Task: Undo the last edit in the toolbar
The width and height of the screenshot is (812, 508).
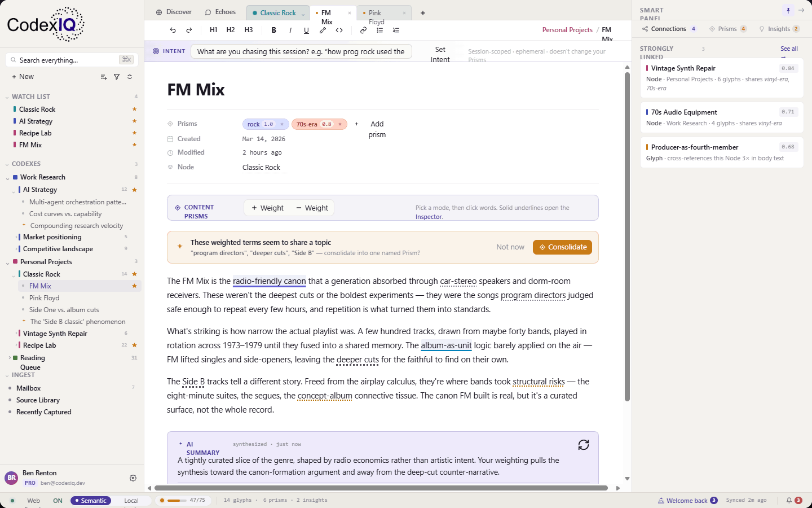Action: click(173, 30)
